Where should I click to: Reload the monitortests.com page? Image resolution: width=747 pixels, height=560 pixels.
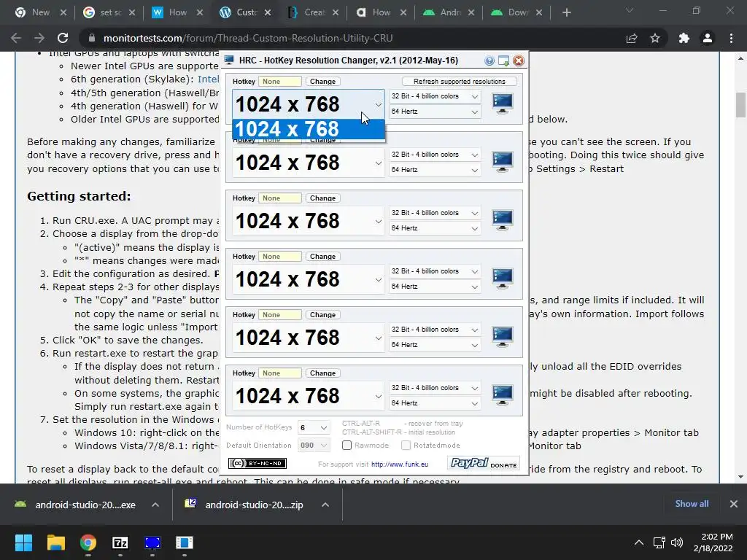[63, 38]
